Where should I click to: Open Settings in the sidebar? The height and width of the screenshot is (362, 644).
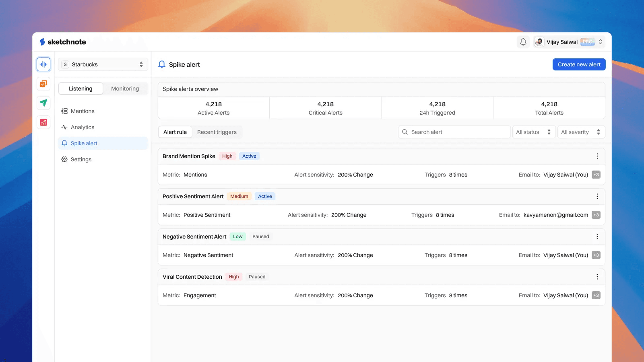pyautogui.click(x=103, y=159)
